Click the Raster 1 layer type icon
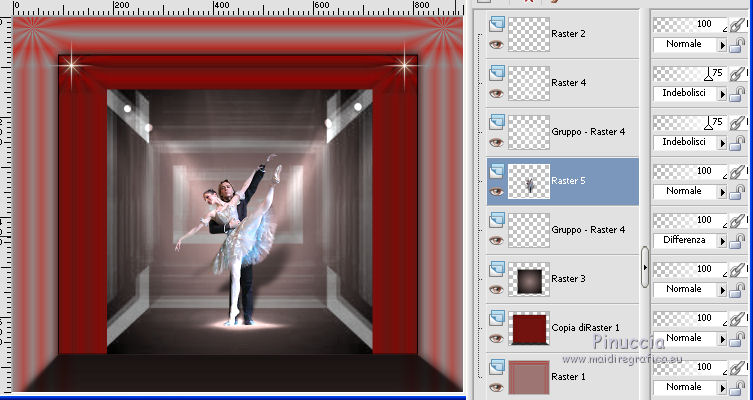Image resolution: width=753 pixels, height=400 pixels. (x=497, y=367)
